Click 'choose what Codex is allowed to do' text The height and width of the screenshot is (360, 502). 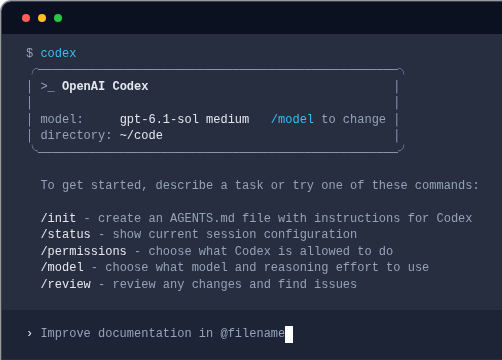point(271,251)
